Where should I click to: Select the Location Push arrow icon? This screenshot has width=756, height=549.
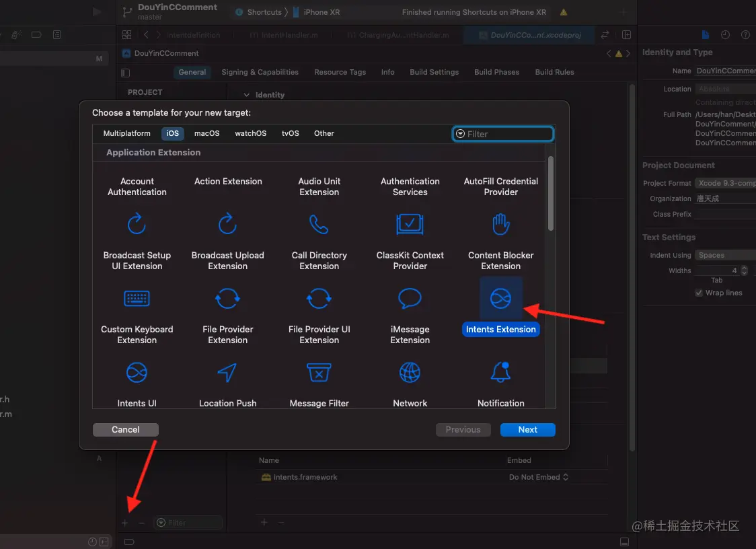227,373
